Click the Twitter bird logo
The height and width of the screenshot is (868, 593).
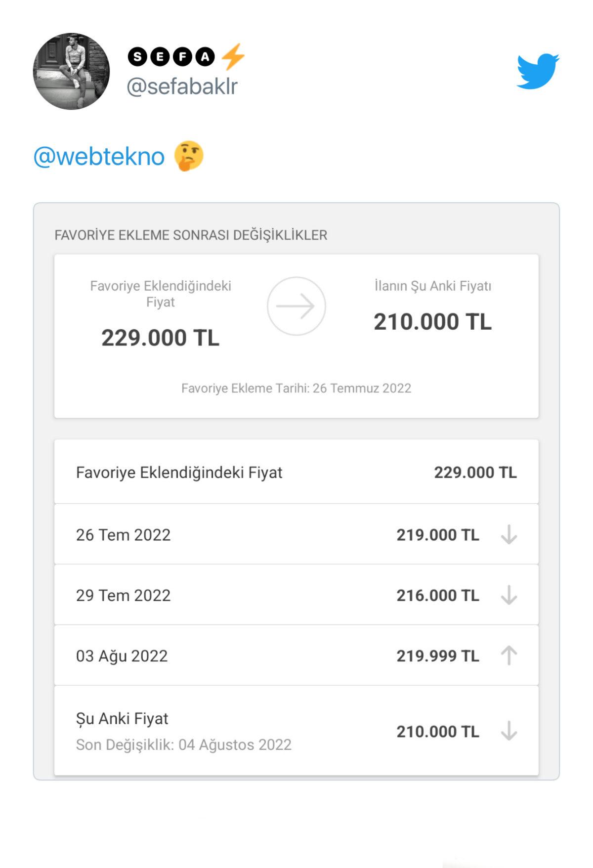(x=538, y=71)
